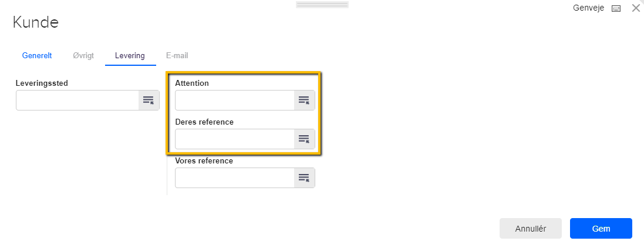Focus the Leveringssted input field
644x251 pixels.
tap(77, 100)
